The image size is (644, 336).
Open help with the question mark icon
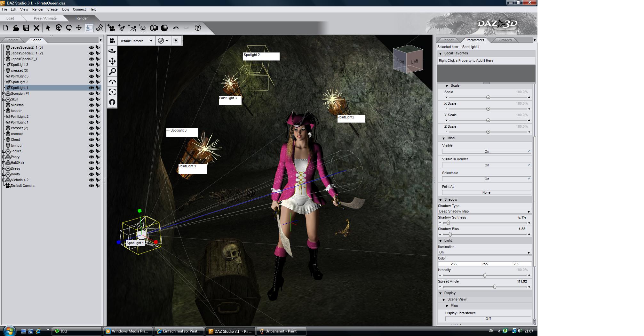point(198,28)
